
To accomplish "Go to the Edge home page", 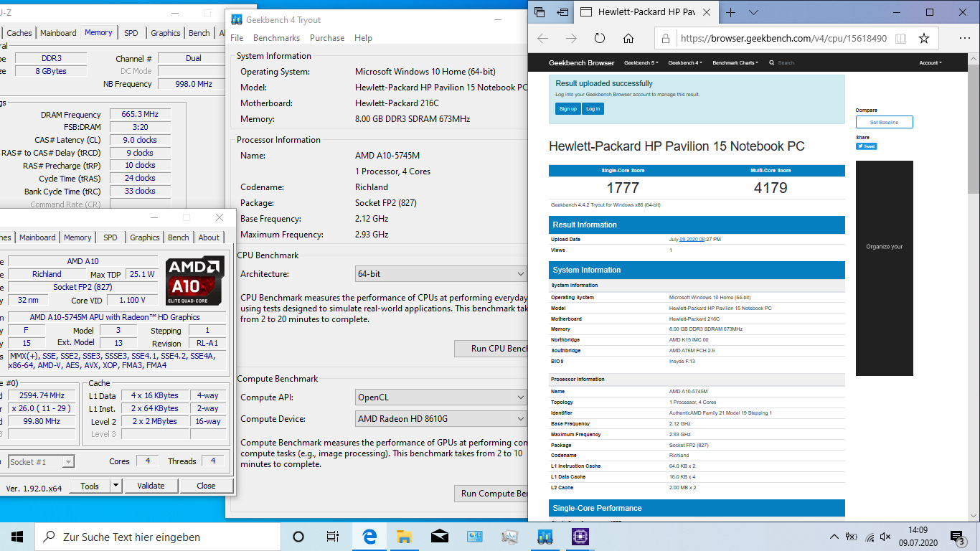I will (x=628, y=39).
